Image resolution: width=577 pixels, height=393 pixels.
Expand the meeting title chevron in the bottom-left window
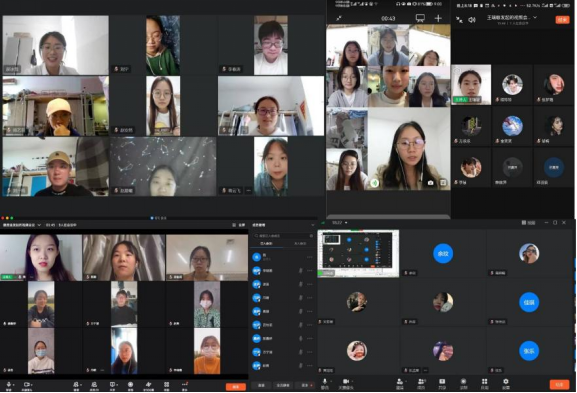[39, 225]
